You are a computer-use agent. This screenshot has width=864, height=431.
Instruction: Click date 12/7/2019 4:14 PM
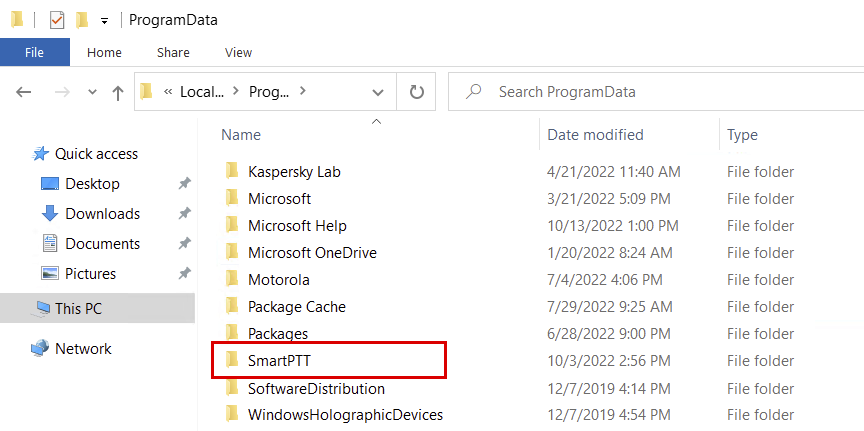[x=609, y=388]
